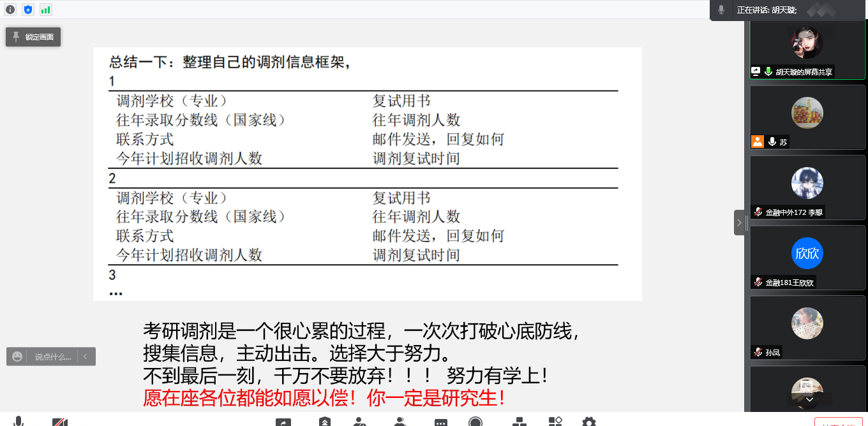This screenshot has height=426, width=868.
Task: Select the 欣欣 avatar participant tile
Action: point(807,257)
